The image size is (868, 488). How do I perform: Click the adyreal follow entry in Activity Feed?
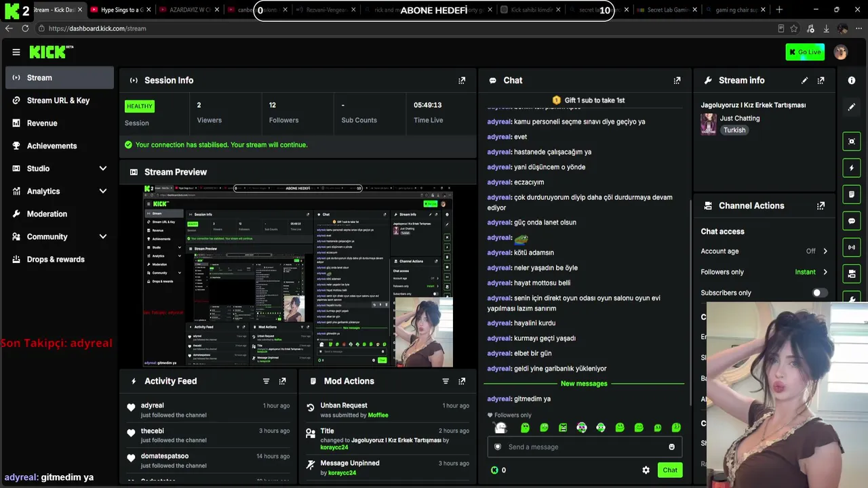(208, 410)
